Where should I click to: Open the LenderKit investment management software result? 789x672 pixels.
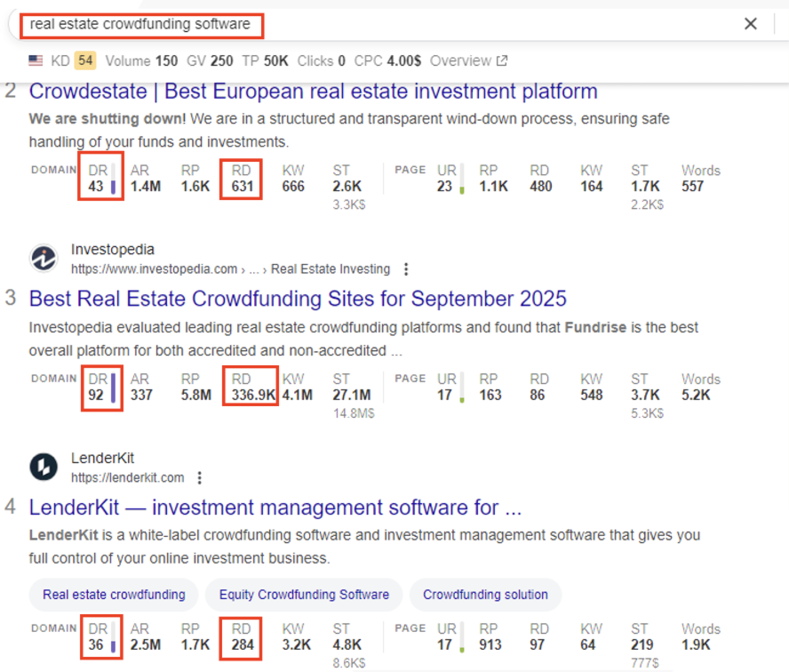[275, 508]
